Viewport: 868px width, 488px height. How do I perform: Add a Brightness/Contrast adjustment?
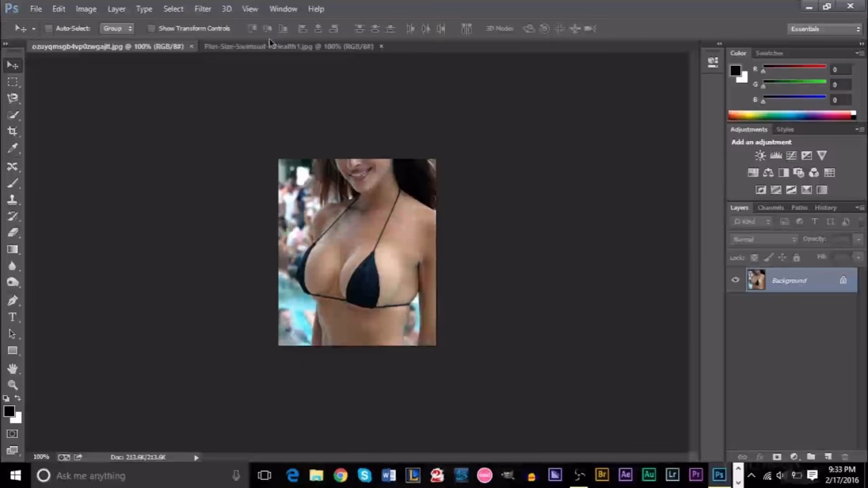tap(760, 155)
